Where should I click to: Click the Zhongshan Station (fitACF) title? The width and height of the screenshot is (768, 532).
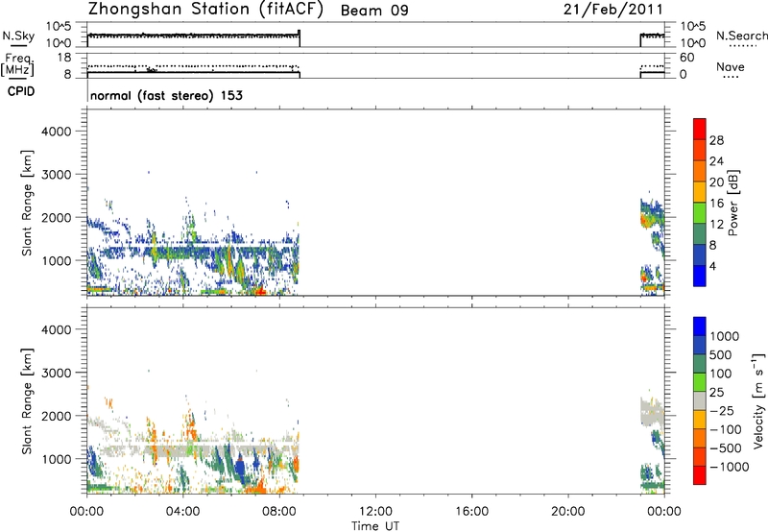tap(205, 10)
